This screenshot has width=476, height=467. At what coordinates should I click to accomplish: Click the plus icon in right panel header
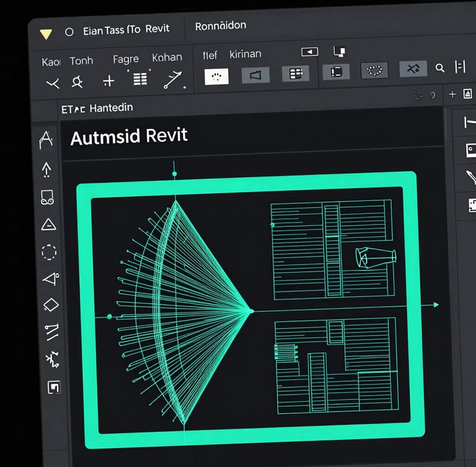pos(452,94)
